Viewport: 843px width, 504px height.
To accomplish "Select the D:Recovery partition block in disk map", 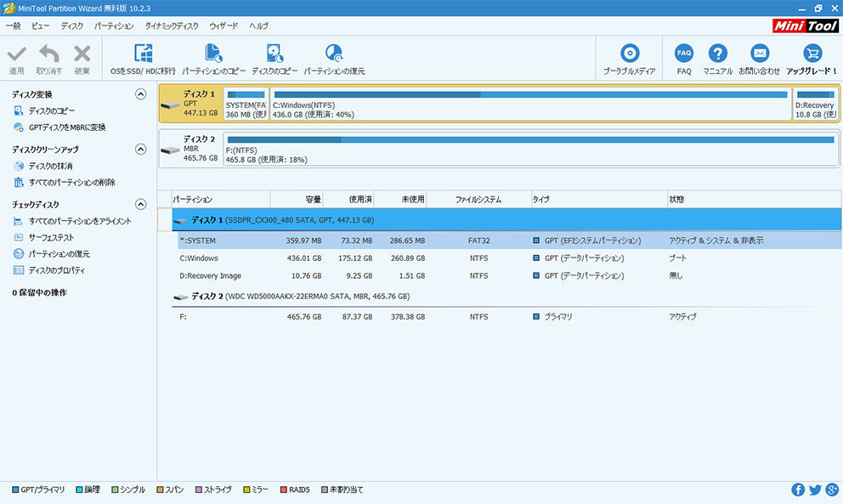I will (x=816, y=104).
